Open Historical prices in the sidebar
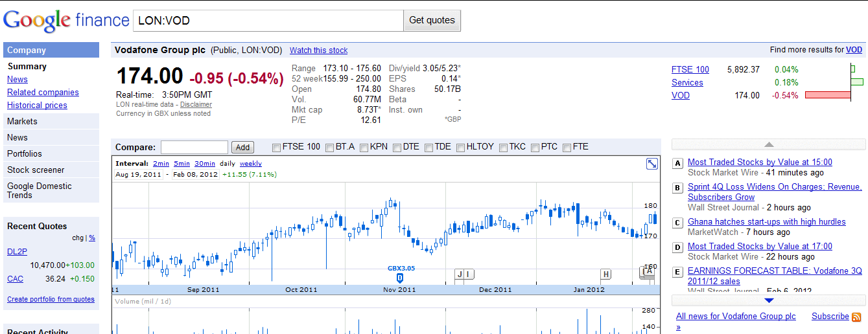This screenshot has height=334, width=868. 37,106
